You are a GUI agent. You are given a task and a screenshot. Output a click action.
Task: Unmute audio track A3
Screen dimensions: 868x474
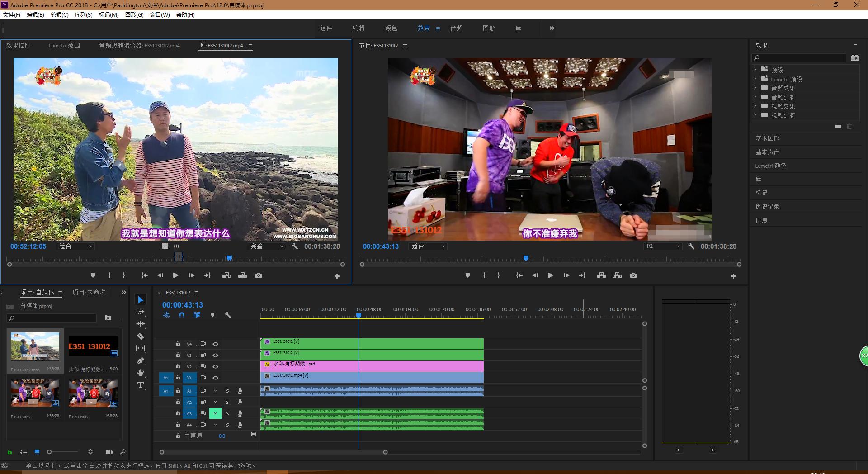click(215, 413)
